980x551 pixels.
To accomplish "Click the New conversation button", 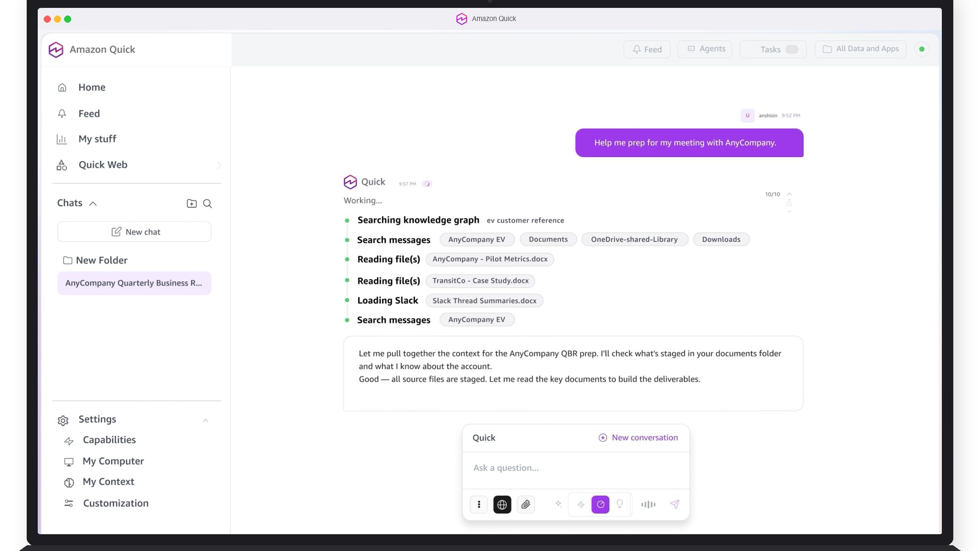I will point(637,437).
